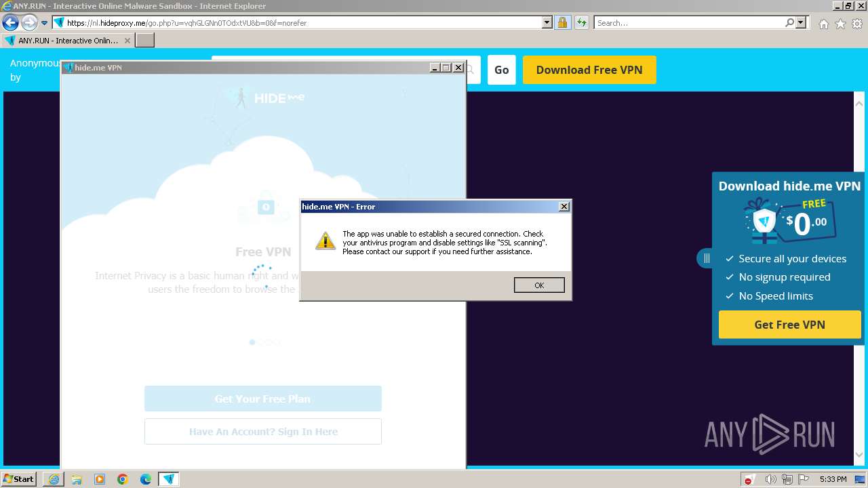Expand the address bar autocomplete dropdown
The height and width of the screenshot is (488, 868).
pyautogui.click(x=547, y=22)
